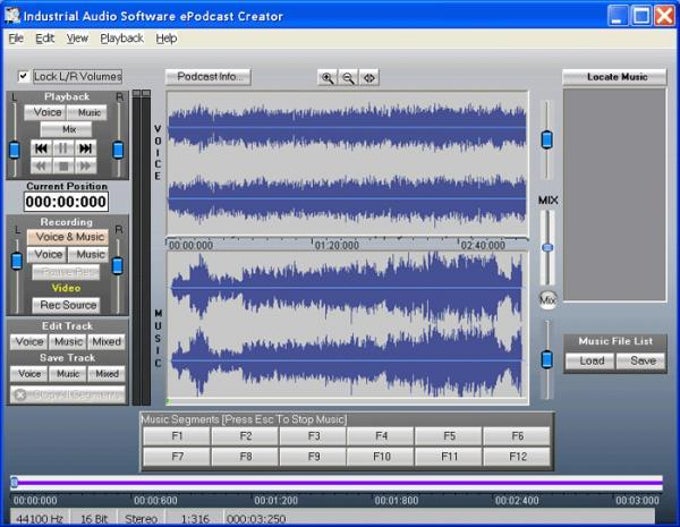Choose Music-only recording mode
The height and width of the screenshot is (527, 680).
pyautogui.click(x=88, y=254)
